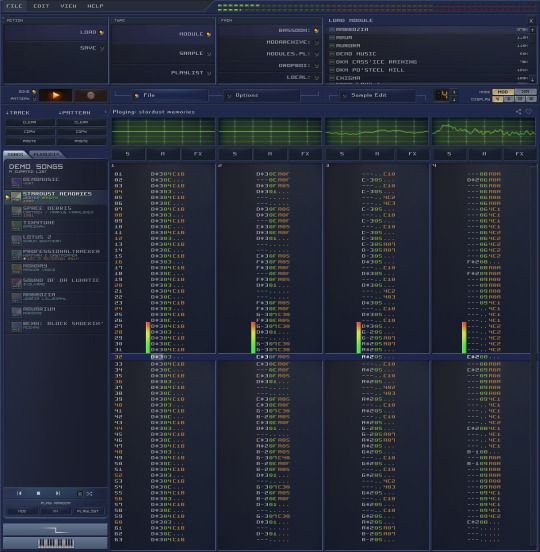
Task: Select Playlist as file type
Action: [x=163, y=73]
